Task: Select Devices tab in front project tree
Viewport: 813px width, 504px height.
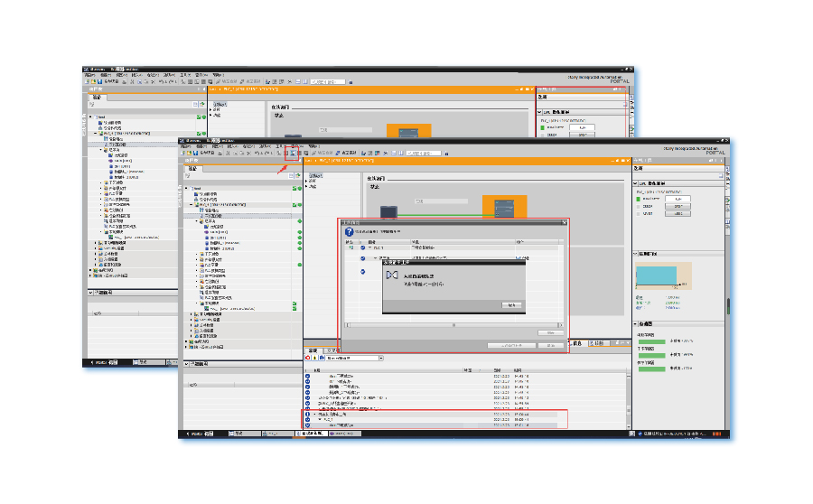Action: tap(193, 169)
